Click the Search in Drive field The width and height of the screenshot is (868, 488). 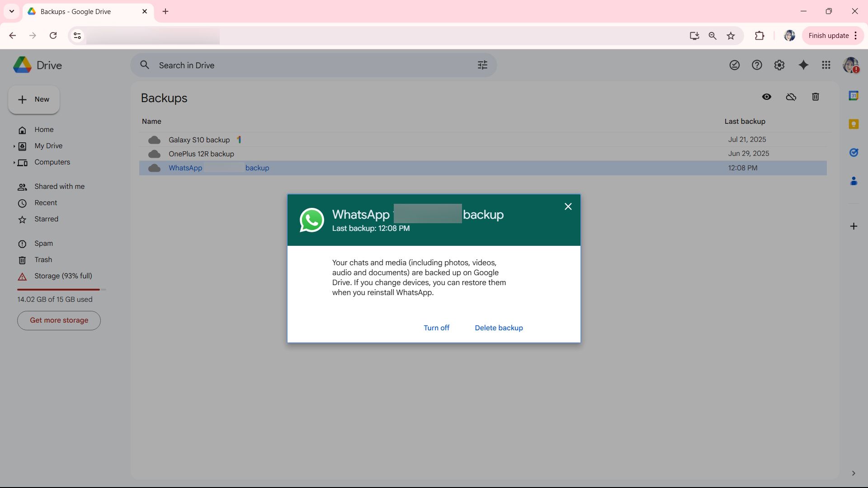click(x=271, y=65)
